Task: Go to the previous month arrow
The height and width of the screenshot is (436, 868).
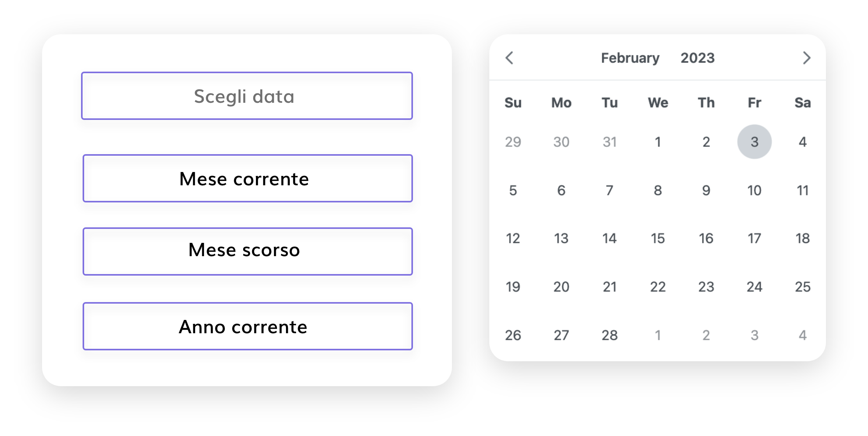Action: click(x=509, y=58)
